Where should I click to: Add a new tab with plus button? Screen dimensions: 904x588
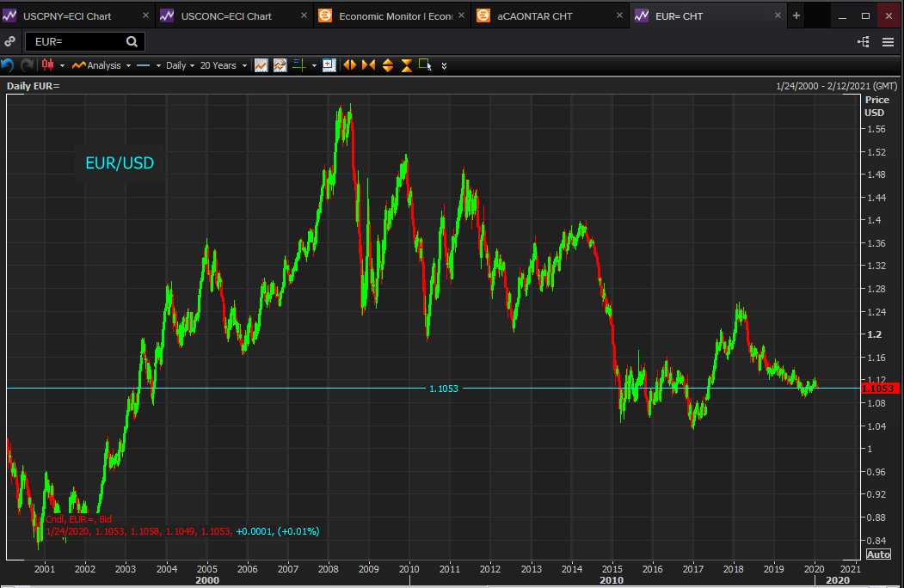click(796, 15)
